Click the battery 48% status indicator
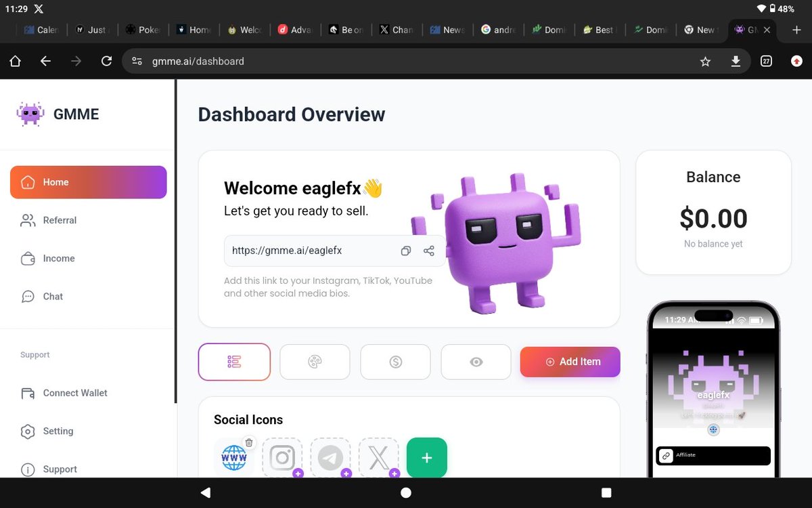The height and width of the screenshot is (508, 812). 782,9
